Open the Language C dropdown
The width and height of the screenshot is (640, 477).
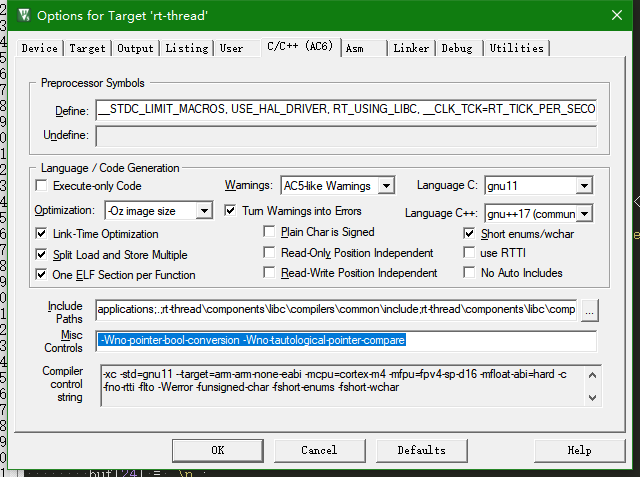pos(584,186)
